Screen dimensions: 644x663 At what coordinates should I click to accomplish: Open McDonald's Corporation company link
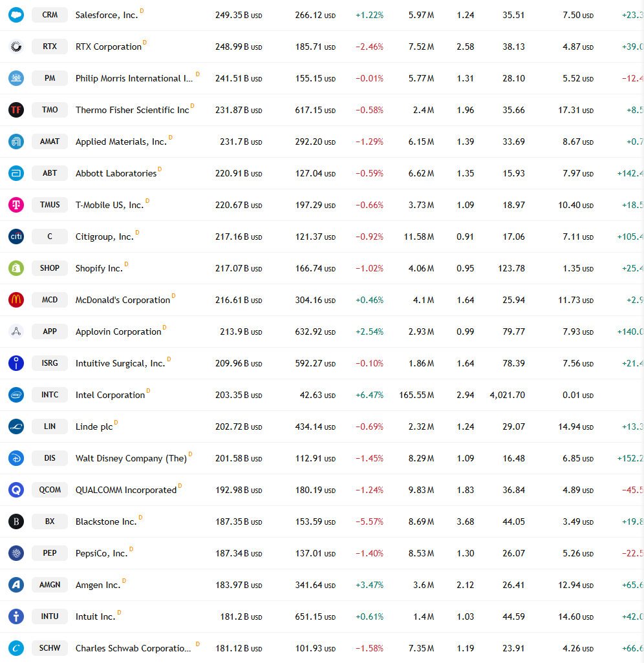[x=123, y=300]
